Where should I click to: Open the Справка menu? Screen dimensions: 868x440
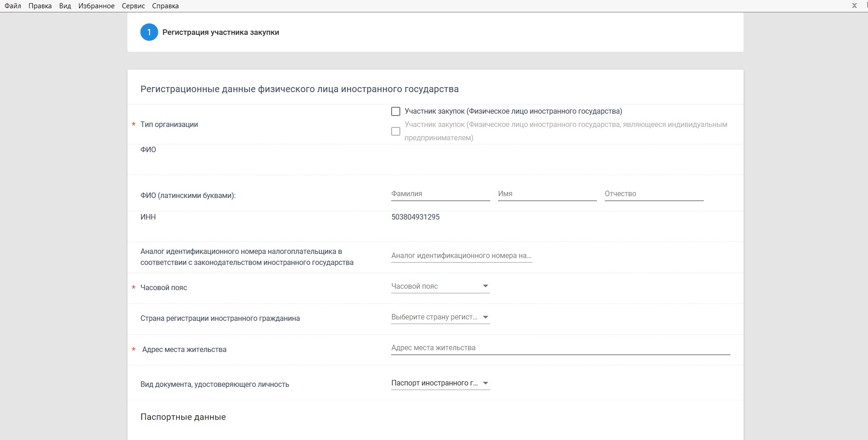click(x=165, y=6)
